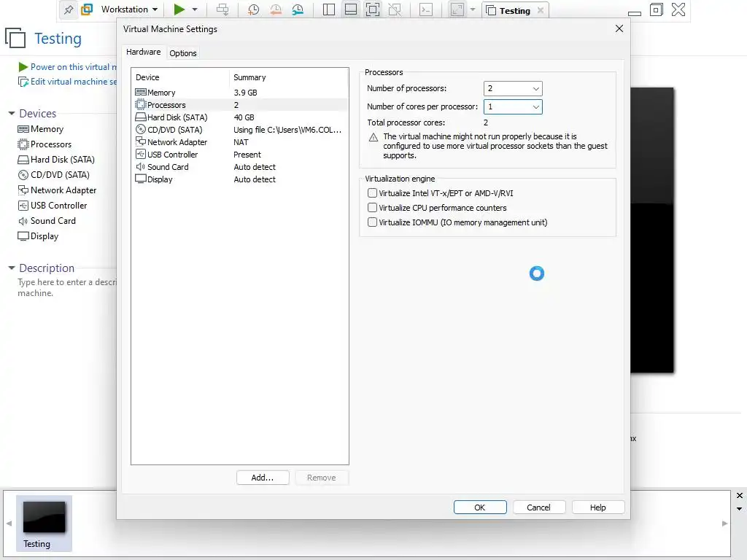Click the Add... button
The image size is (747, 560).
coord(263,478)
